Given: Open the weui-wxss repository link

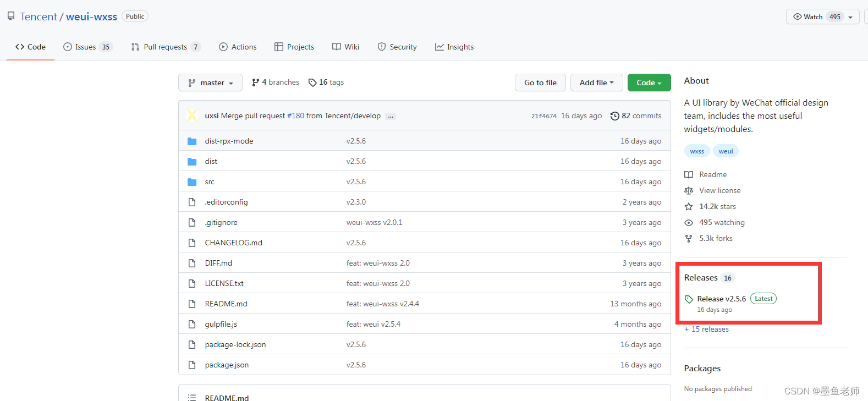Looking at the screenshot, I should tap(91, 17).
